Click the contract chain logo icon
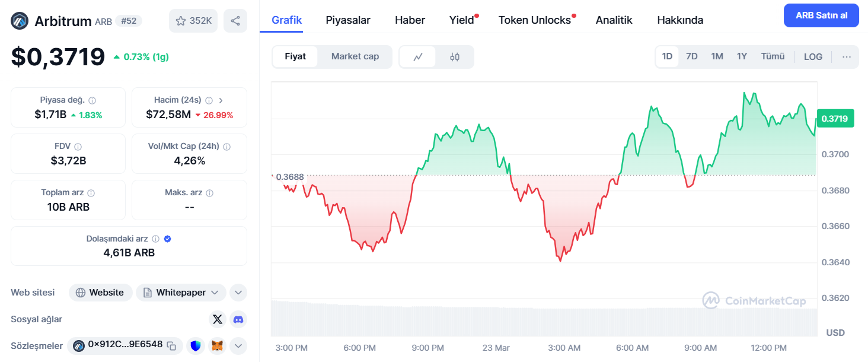 [78, 345]
